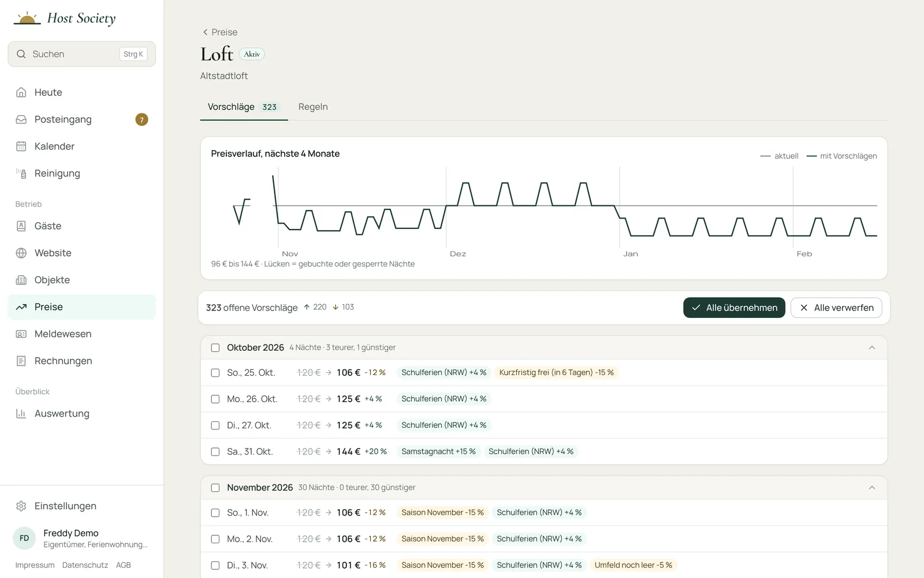Click the Preise trend arrow icon
924x578 pixels.
[21, 307]
